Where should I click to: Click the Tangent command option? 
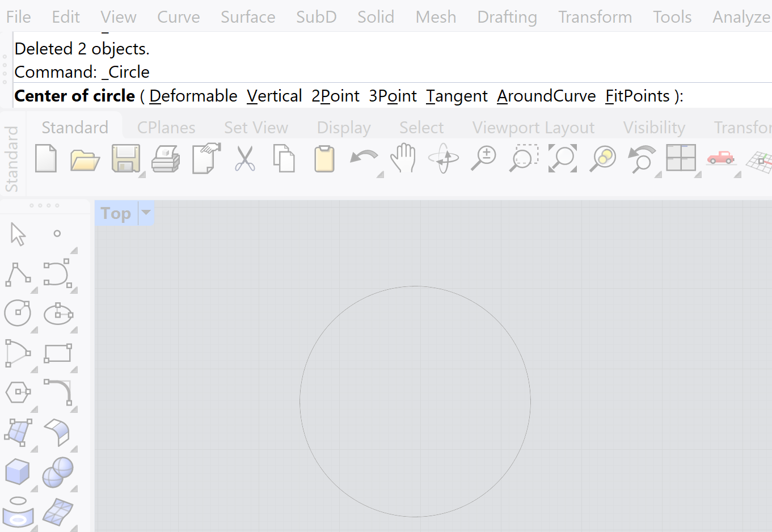pos(457,96)
